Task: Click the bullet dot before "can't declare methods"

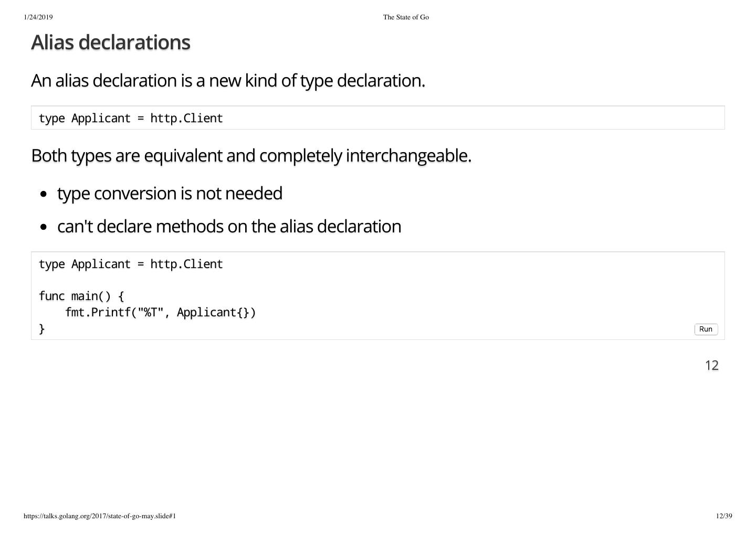Action: (x=44, y=227)
